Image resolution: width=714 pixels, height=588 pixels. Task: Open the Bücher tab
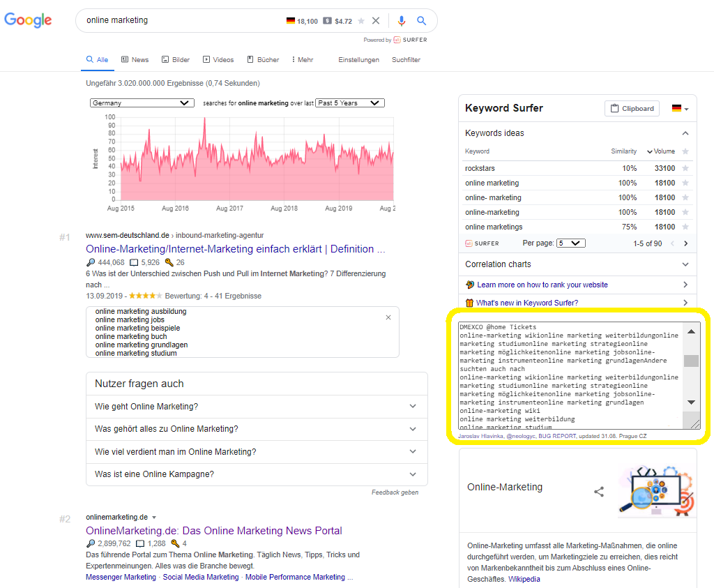pos(263,60)
